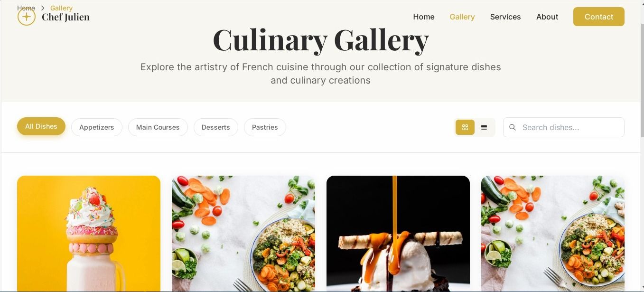Select the All Dishes filter
The width and height of the screenshot is (644, 292).
pos(41,126)
